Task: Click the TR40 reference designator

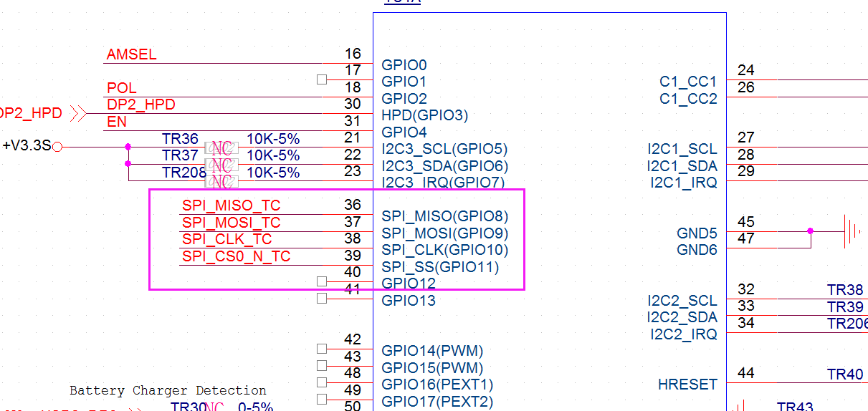Action: [845, 374]
